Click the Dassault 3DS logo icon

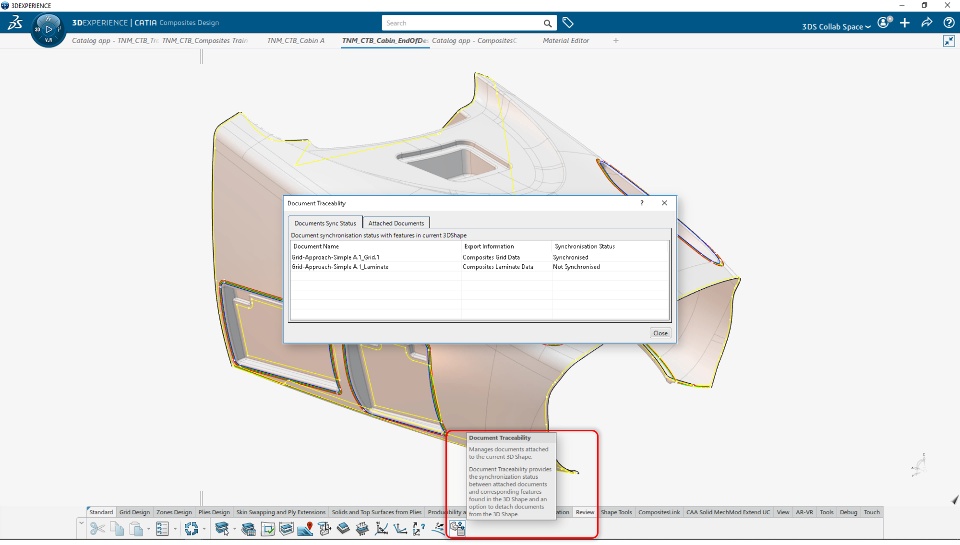point(15,23)
